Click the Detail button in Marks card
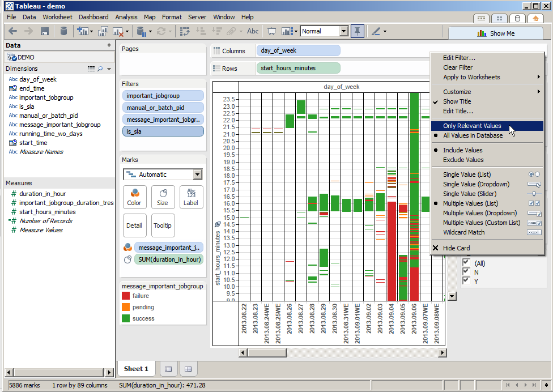 (134, 225)
